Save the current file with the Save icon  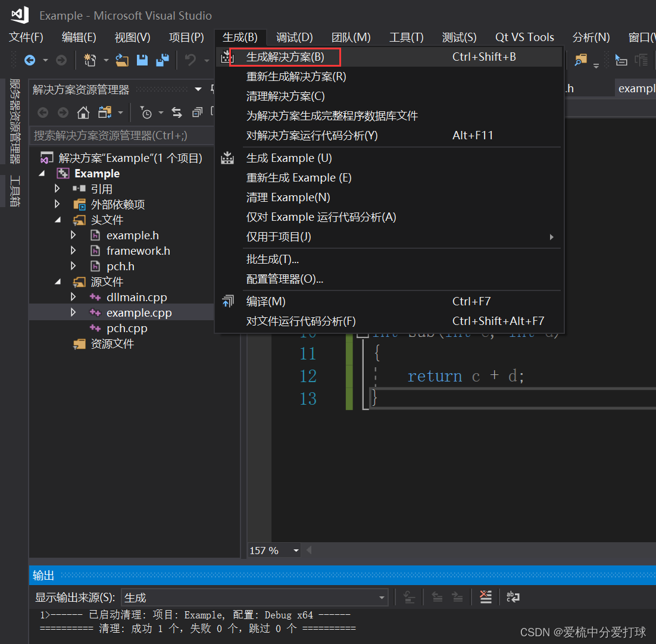coord(142,60)
